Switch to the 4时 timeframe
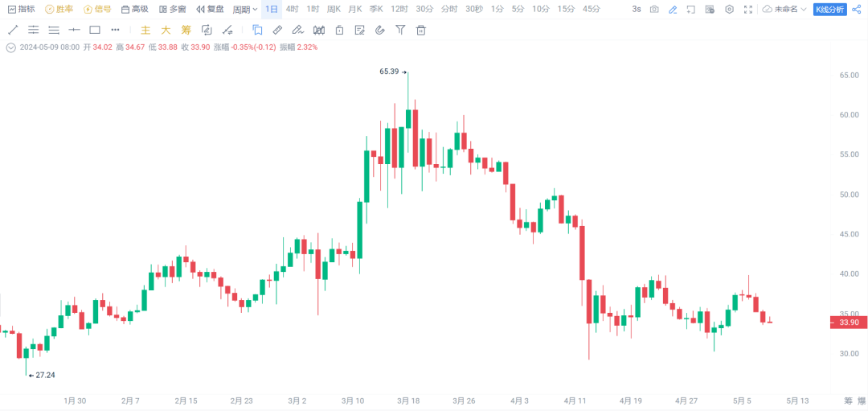The width and height of the screenshot is (868, 411). click(x=293, y=9)
